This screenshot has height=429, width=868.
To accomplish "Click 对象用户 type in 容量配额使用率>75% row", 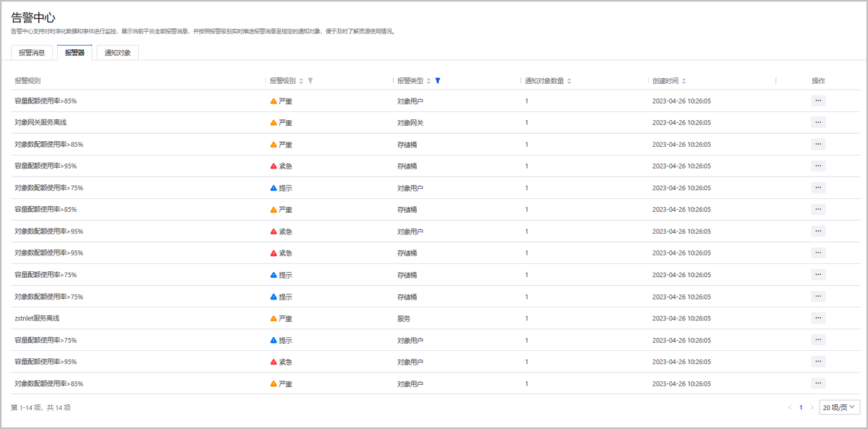I will point(410,340).
